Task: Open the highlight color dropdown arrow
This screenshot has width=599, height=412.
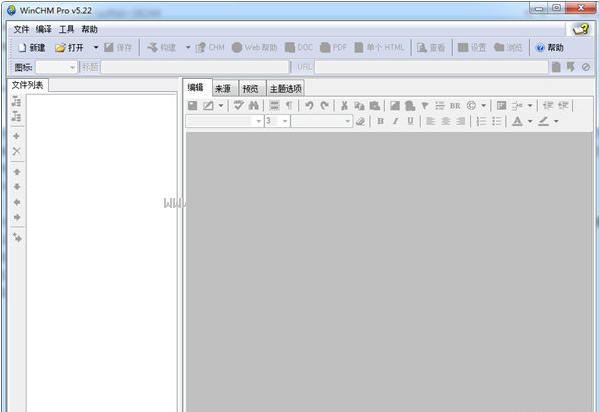Action: (556, 121)
